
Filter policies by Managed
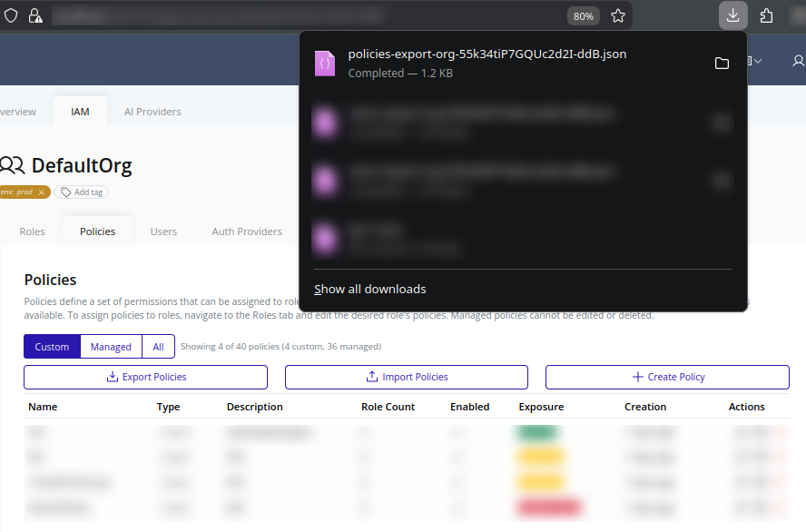[111, 346]
